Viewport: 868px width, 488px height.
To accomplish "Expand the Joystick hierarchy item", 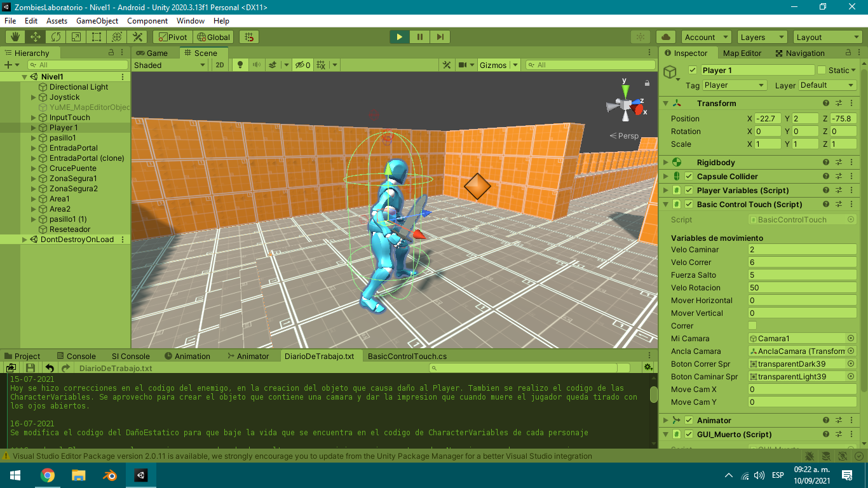I will 34,97.
